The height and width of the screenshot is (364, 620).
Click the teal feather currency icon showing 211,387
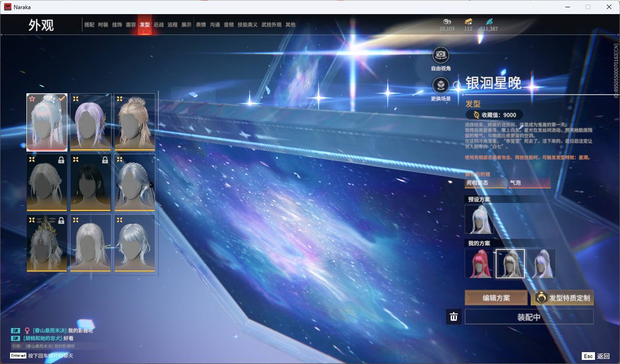pos(489,21)
